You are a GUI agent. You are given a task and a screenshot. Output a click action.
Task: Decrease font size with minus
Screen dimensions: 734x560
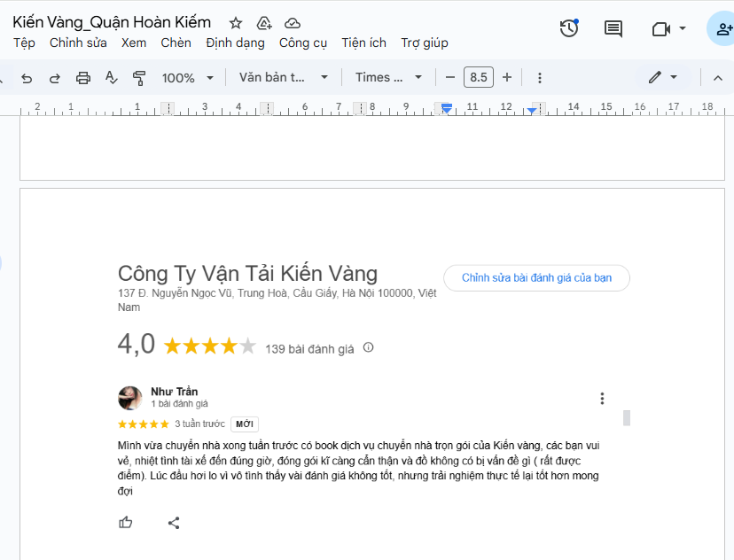point(450,77)
